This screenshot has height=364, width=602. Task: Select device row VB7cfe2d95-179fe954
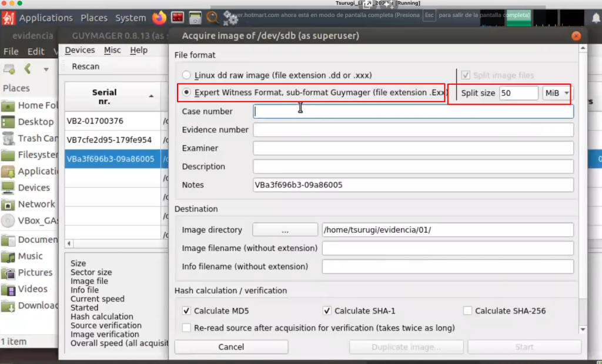[112, 140]
